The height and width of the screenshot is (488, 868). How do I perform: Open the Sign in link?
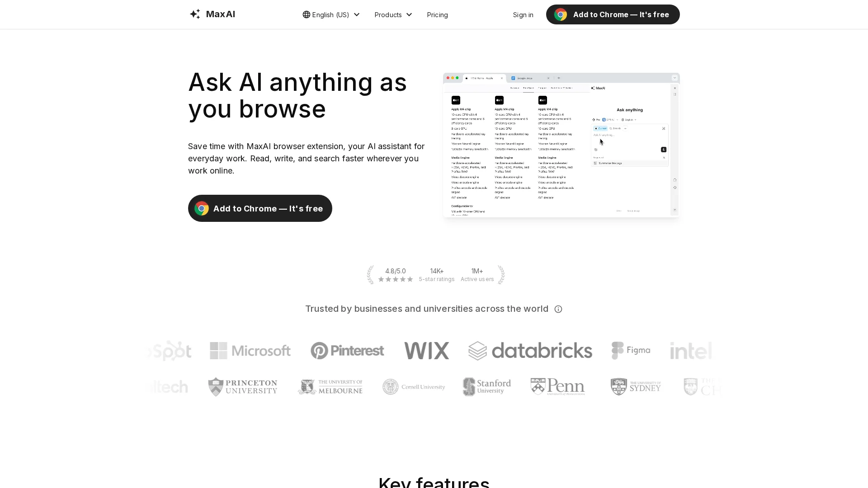coord(523,14)
